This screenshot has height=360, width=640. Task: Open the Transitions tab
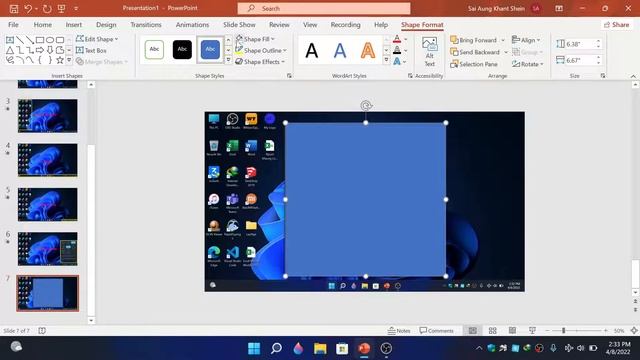point(146,25)
